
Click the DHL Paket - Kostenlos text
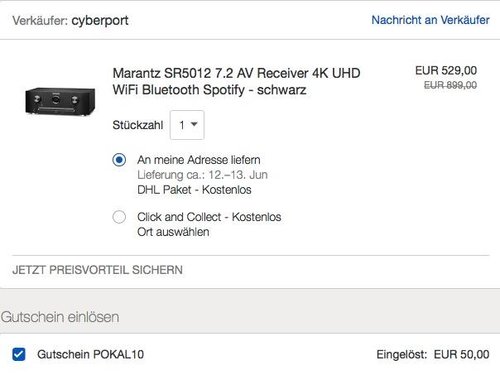pos(194,190)
